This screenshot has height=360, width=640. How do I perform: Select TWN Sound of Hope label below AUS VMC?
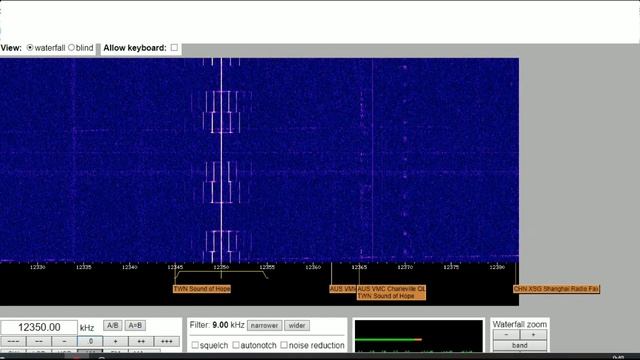pos(386,296)
